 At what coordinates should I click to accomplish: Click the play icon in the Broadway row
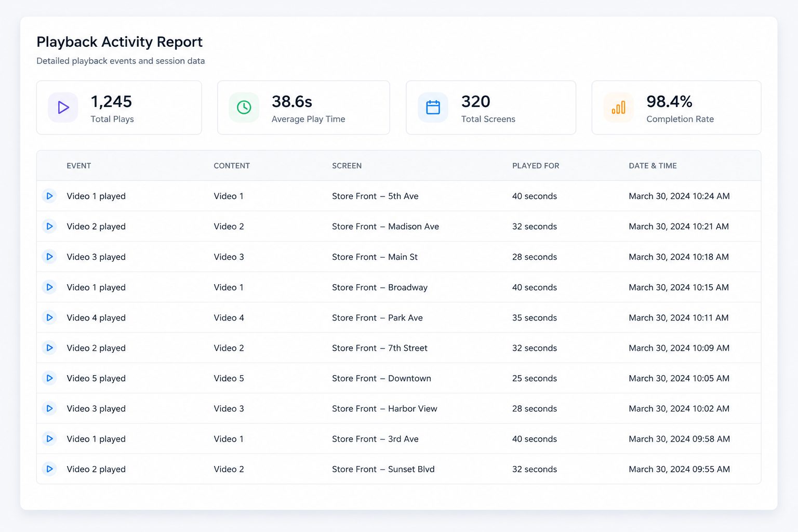(49, 287)
